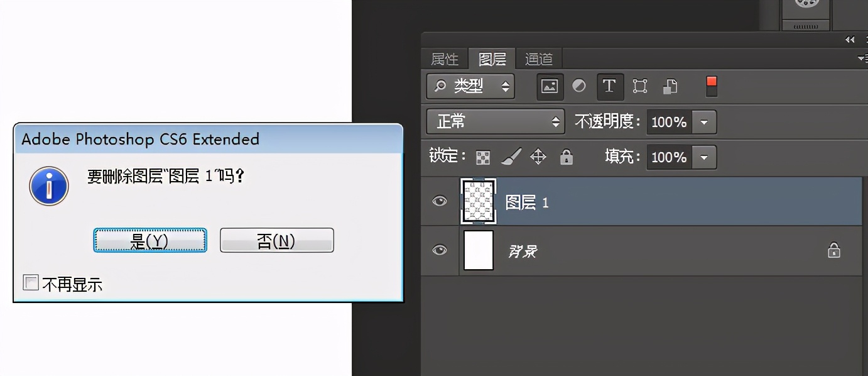The image size is (868, 376).
Task: Check the 不再显示 checkbox
Action: pos(31,283)
